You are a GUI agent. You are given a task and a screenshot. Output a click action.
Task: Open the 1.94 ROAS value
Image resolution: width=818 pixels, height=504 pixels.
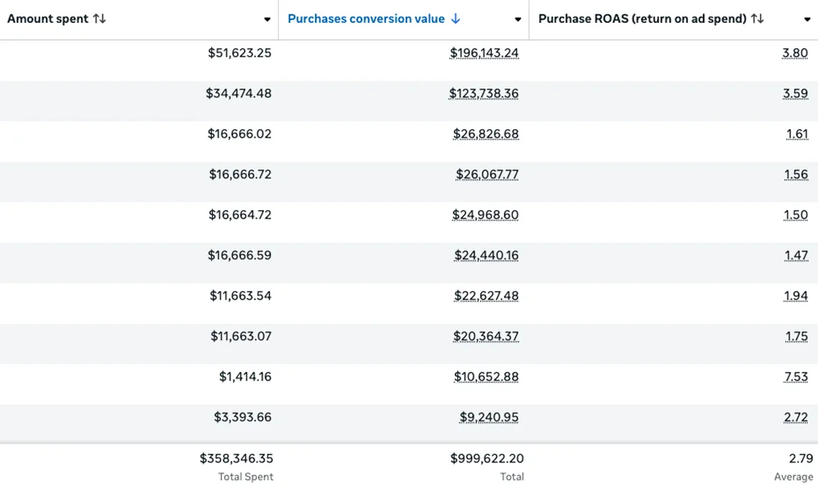coord(795,296)
